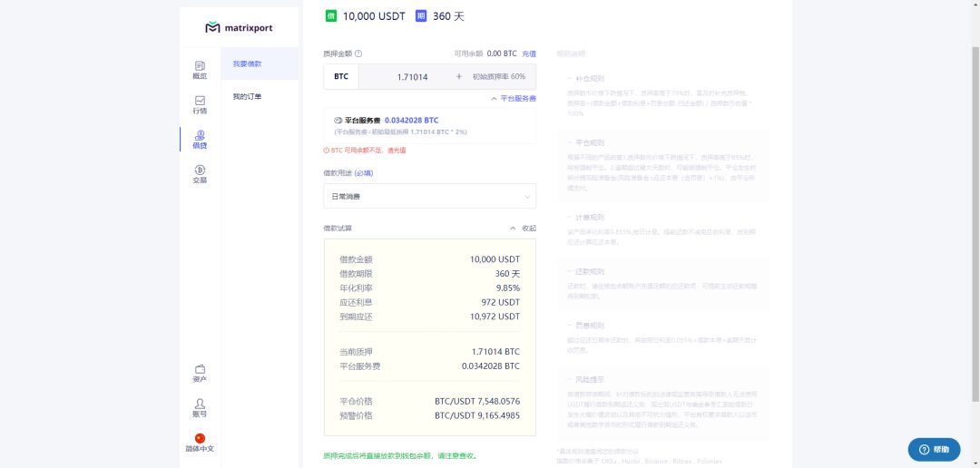The width and height of the screenshot is (980, 468).
Task: Click the green 质押完成后 notice text
Action: click(x=401, y=456)
